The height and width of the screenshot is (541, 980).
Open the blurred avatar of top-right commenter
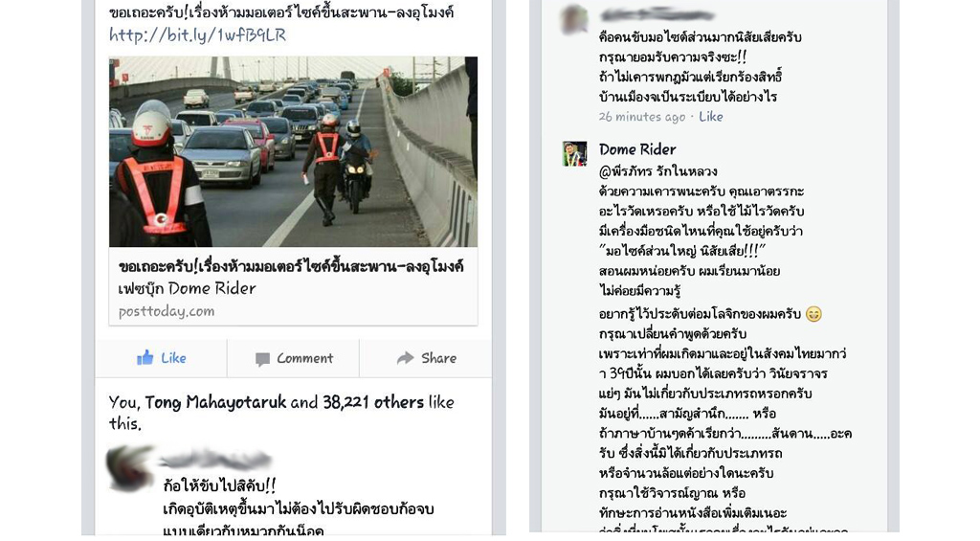(x=574, y=19)
